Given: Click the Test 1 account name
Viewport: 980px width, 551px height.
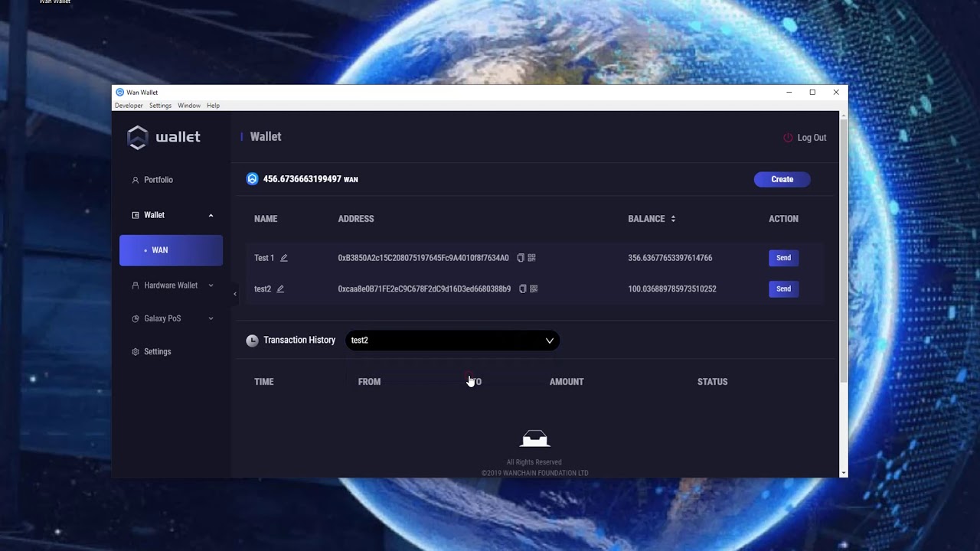Looking at the screenshot, I should pos(264,258).
